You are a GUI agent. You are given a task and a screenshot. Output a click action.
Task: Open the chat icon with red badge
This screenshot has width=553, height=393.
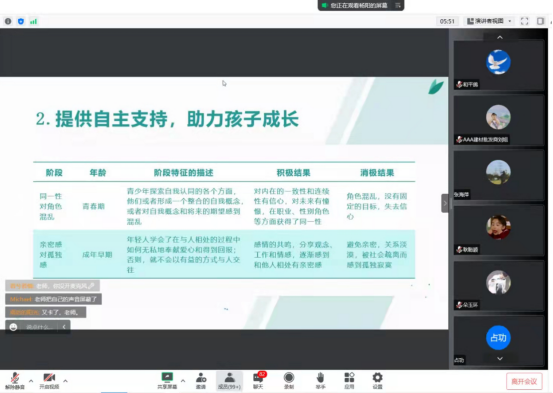[x=259, y=380]
